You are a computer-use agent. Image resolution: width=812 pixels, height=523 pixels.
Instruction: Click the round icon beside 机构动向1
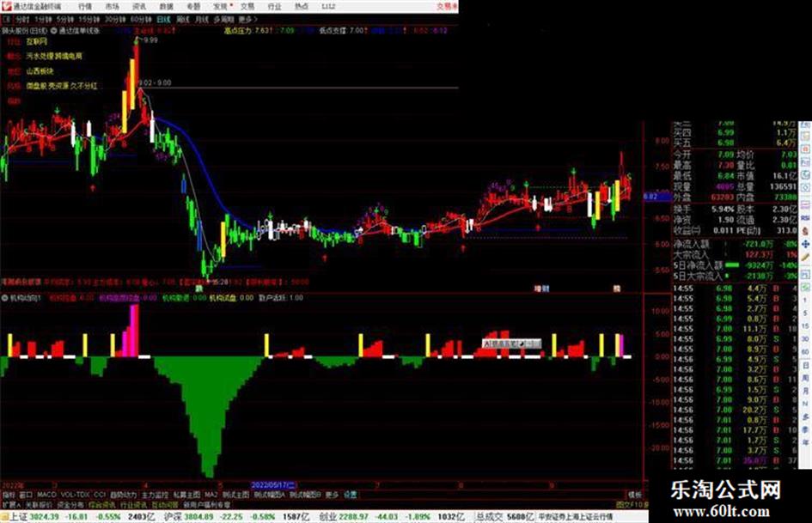pos(4,298)
